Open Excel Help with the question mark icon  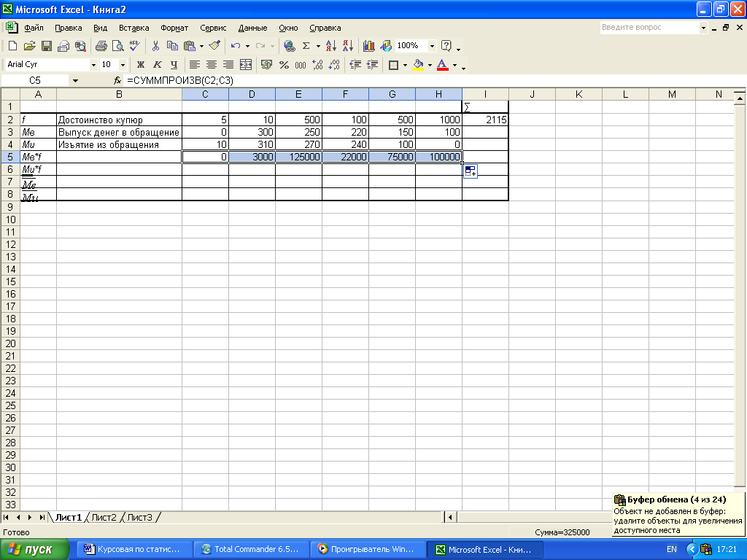[x=446, y=46]
